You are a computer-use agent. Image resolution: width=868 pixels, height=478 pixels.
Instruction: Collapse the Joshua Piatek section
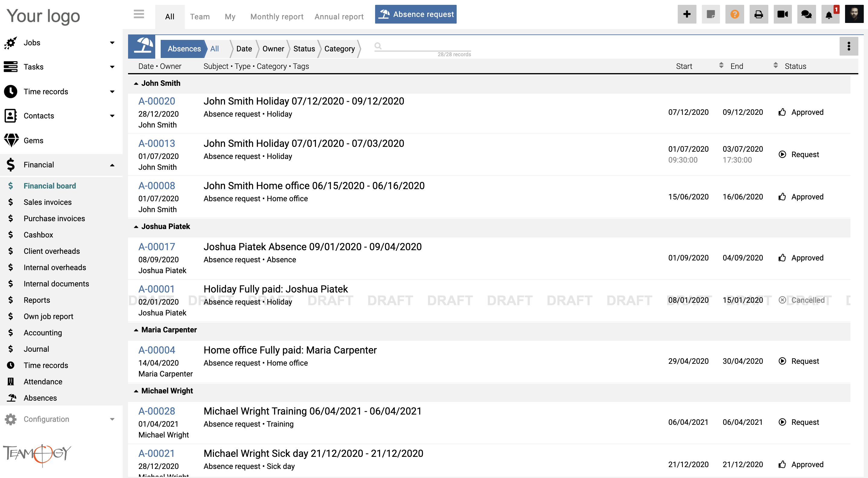[x=137, y=226]
